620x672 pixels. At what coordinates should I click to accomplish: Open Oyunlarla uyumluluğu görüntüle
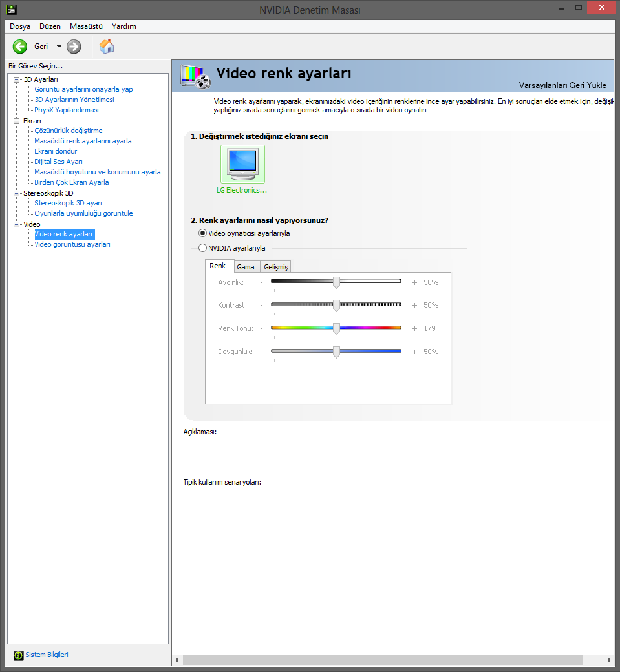pos(83,213)
